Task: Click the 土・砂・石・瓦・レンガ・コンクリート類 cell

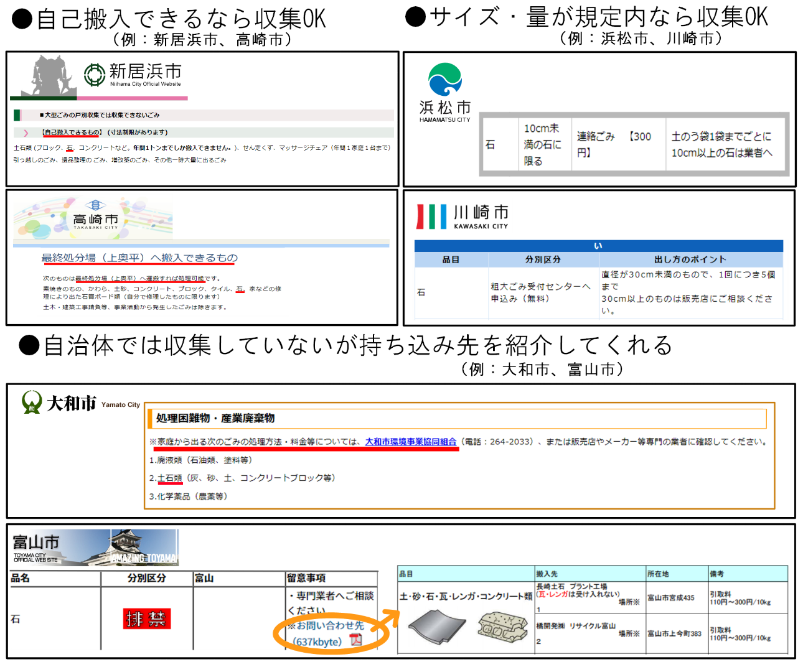Action: (466, 597)
